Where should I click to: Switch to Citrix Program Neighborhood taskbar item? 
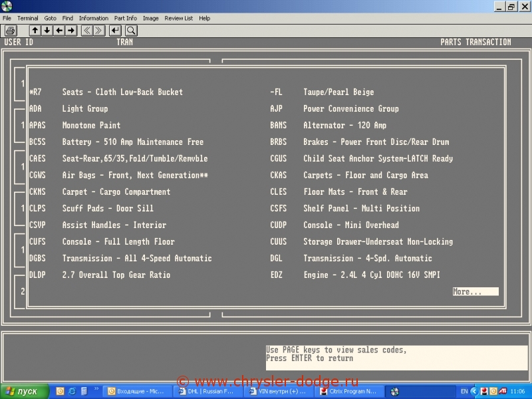click(x=350, y=391)
